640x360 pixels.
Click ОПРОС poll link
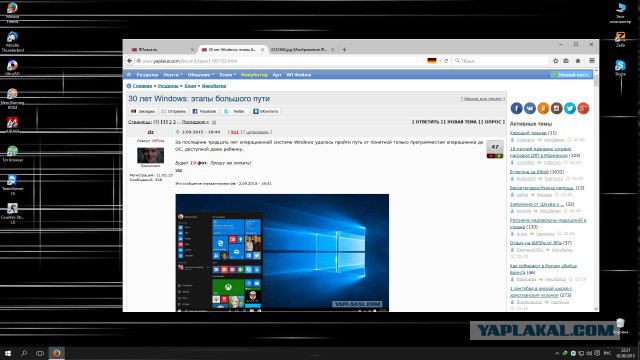(492, 122)
